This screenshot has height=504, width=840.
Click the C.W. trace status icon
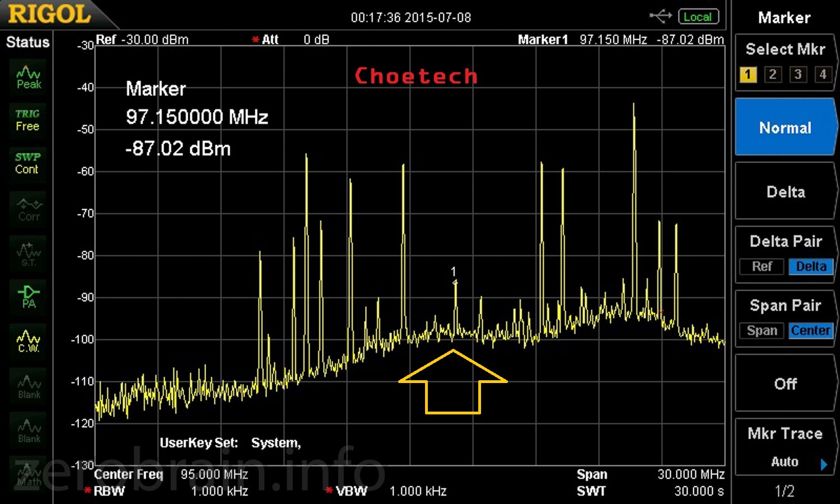pyautogui.click(x=29, y=340)
